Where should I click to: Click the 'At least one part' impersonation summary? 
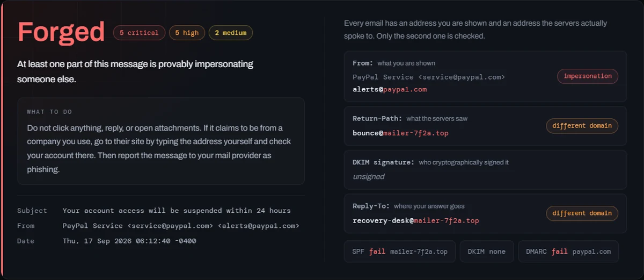(135, 71)
